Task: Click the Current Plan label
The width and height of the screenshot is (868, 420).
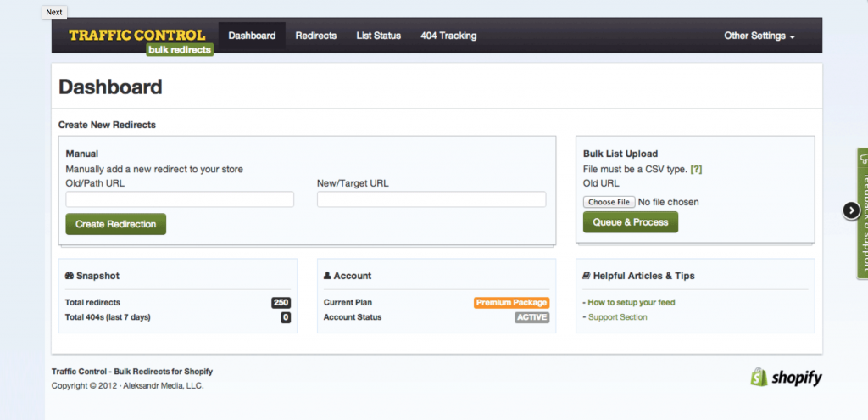Action: 348,303
